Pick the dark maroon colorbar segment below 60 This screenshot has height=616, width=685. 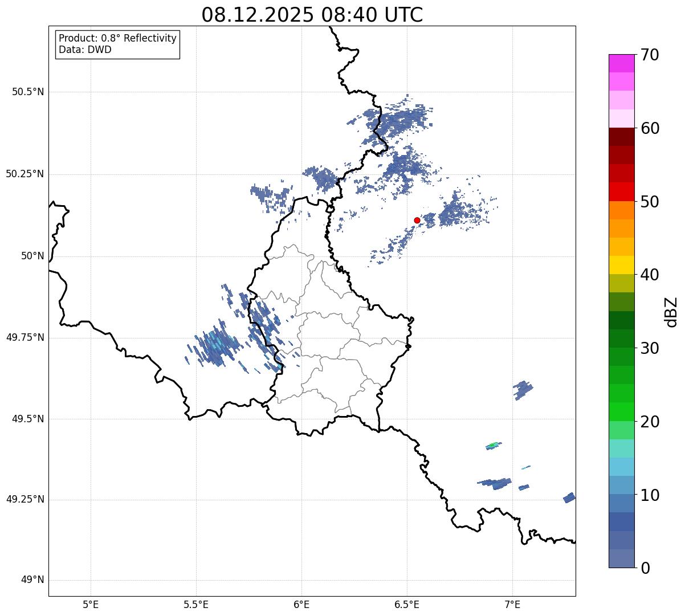(621, 137)
